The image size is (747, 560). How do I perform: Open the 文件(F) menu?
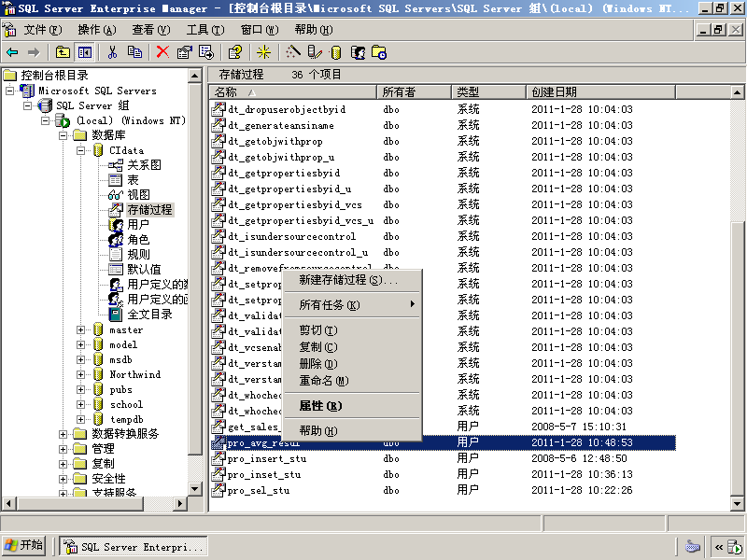(x=43, y=30)
